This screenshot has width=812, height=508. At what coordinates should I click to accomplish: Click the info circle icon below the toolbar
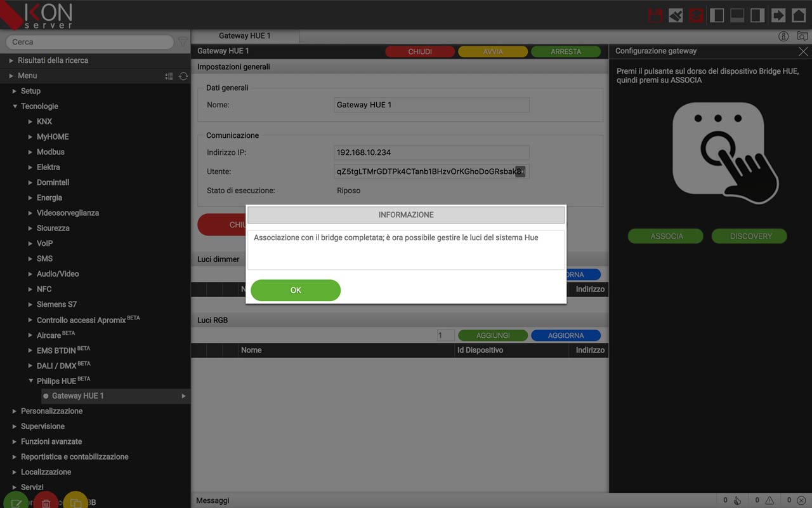tap(783, 36)
